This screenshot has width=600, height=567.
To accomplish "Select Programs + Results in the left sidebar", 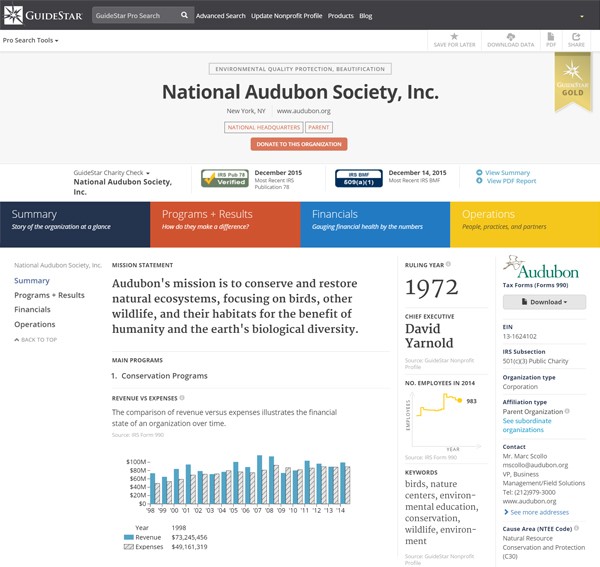I will pos(49,295).
